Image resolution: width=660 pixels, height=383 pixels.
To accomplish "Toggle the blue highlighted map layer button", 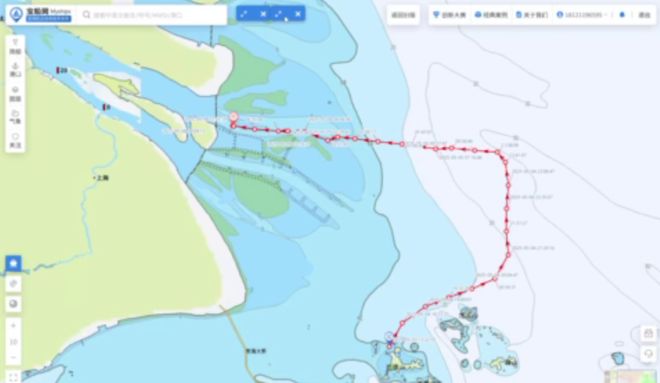I will click(13, 263).
